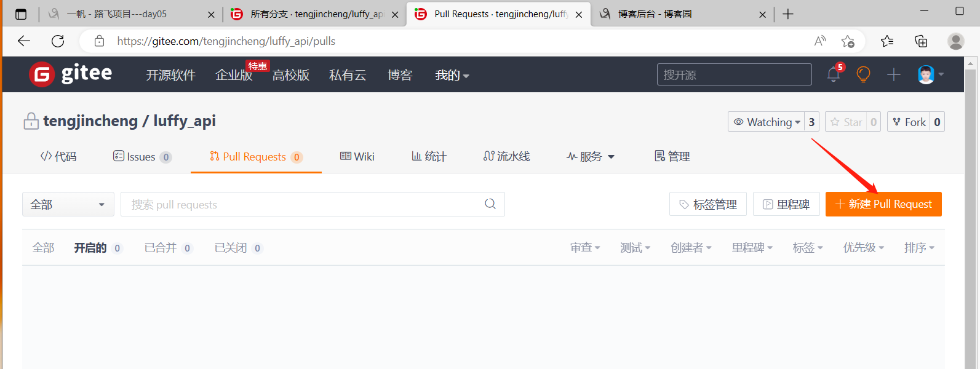Open the tab actions menu icon
Screen dimensions: 980x369
(20, 14)
